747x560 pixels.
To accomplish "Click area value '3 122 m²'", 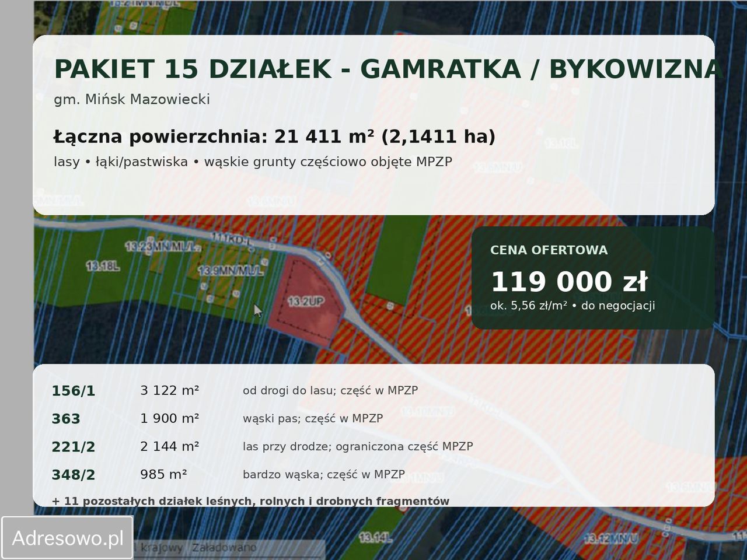I will point(170,390).
